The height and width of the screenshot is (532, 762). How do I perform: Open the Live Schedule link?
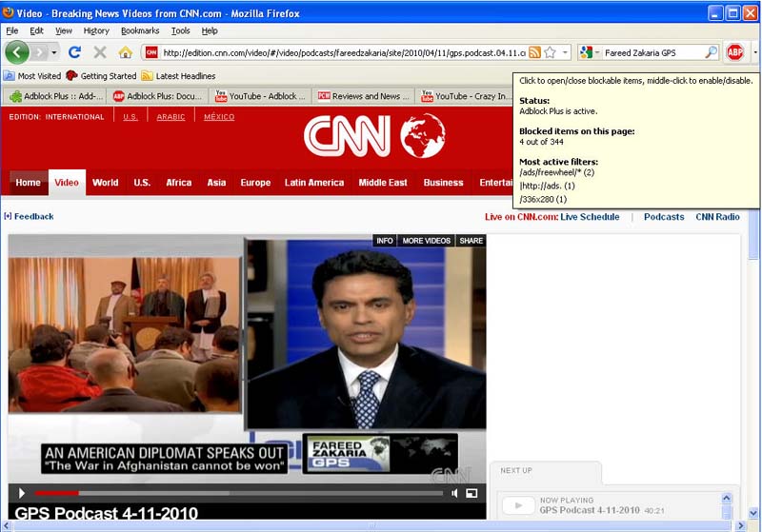pyautogui.click(x=590, y=217)
